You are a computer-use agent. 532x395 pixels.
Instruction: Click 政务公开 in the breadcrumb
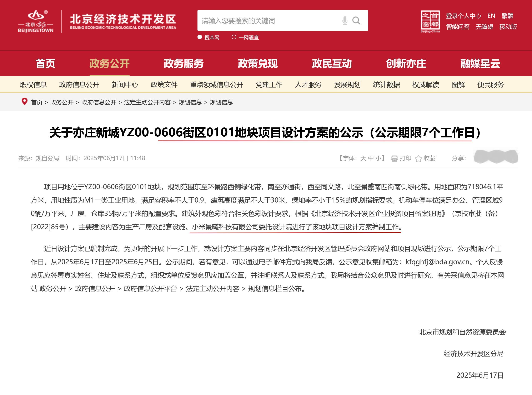[x=62, y=102]
